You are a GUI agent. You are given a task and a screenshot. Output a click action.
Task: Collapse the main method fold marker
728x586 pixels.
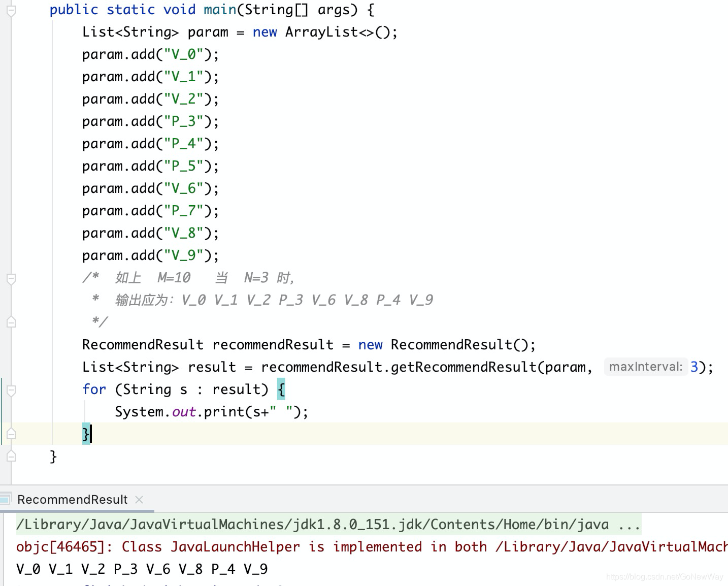(11, 10)
